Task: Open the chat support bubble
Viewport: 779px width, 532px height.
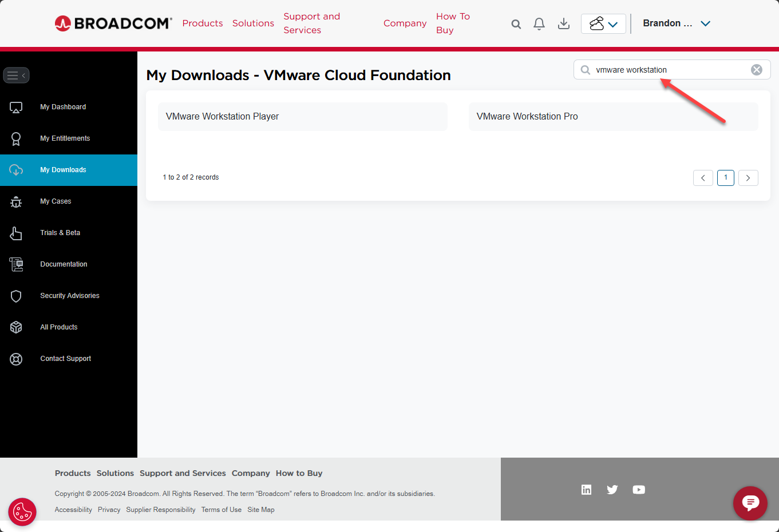Action: pos(750,503)
